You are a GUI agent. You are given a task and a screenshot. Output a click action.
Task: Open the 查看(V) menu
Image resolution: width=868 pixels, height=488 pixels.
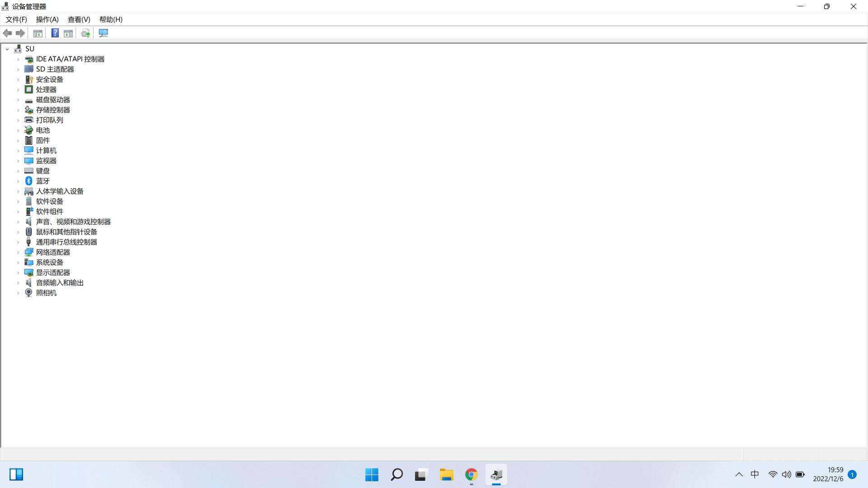(79, 19)
